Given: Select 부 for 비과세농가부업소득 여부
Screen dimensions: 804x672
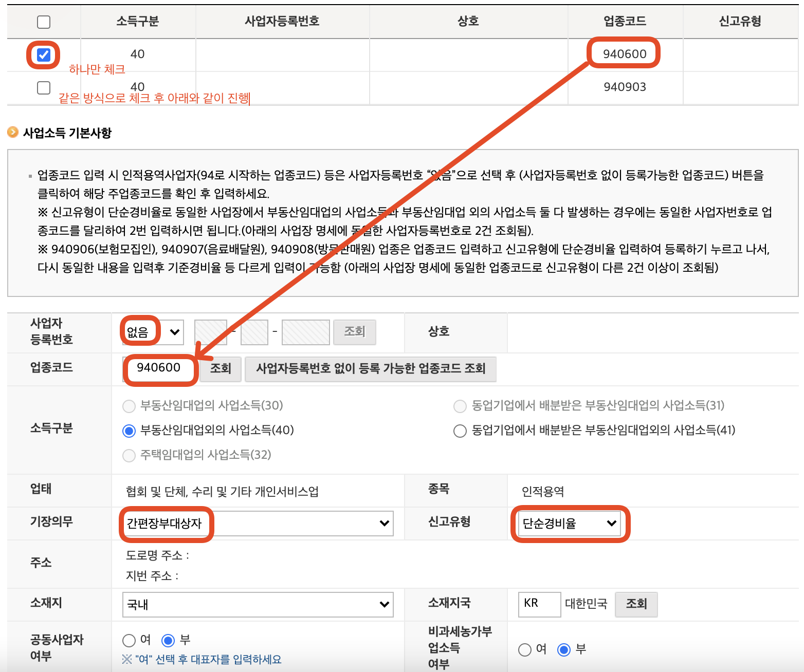Looking at the screenshot, I should tap(565, 649).
